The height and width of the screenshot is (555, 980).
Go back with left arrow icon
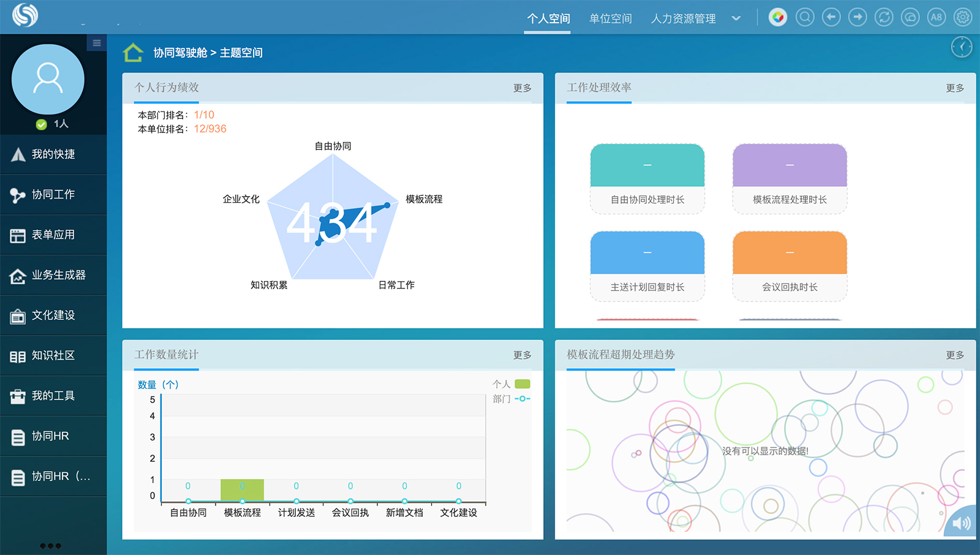831,17
